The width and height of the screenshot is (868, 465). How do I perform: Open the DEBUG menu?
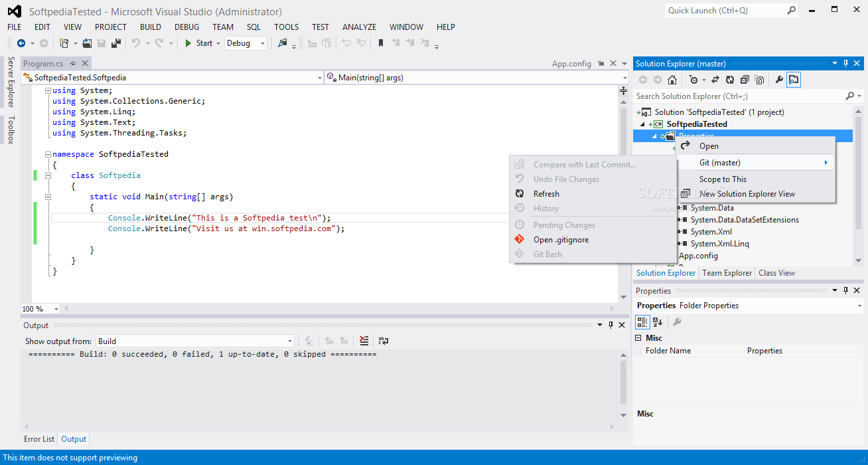[186, 27]
